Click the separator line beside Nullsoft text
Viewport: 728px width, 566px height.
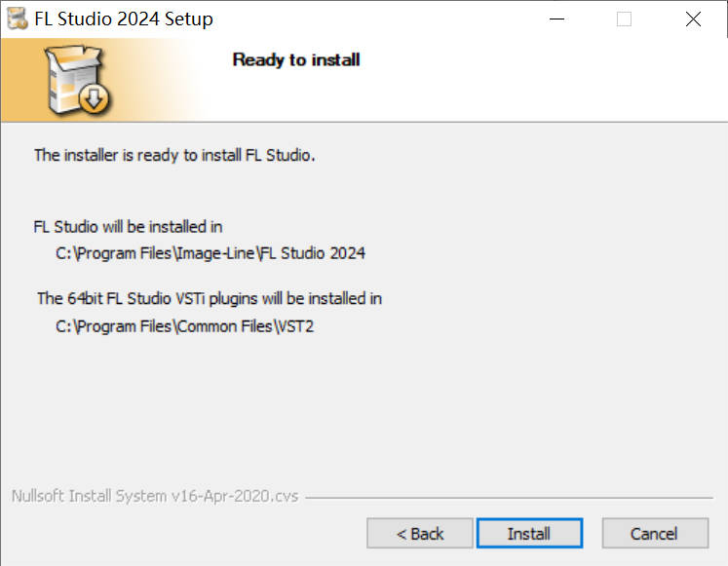507,497
